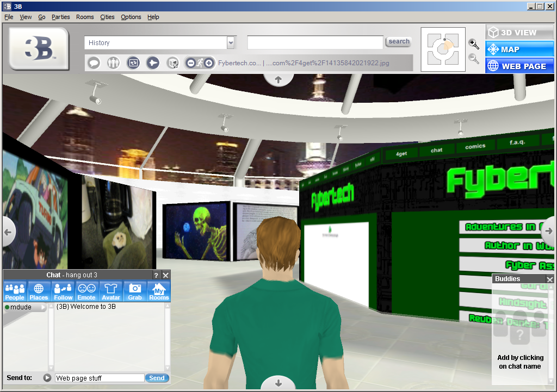This screenshot has height=392, width=557.
Task: Click the chat help question mark
Action: (156, 275)
